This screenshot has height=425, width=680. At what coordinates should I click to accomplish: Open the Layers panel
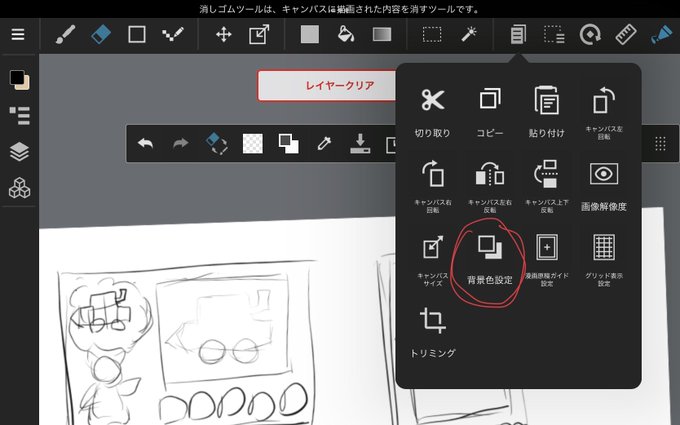[20, 152]
